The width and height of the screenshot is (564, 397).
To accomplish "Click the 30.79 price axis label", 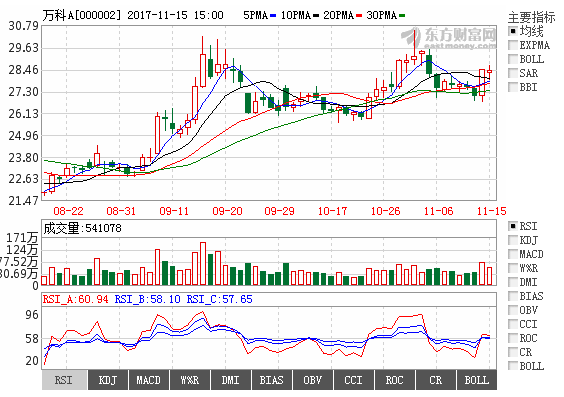I will pyautogui.click(x=23, y=26).
